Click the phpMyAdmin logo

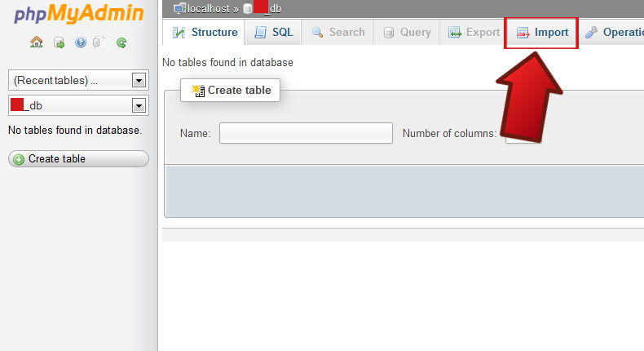[x=78, y=14]
